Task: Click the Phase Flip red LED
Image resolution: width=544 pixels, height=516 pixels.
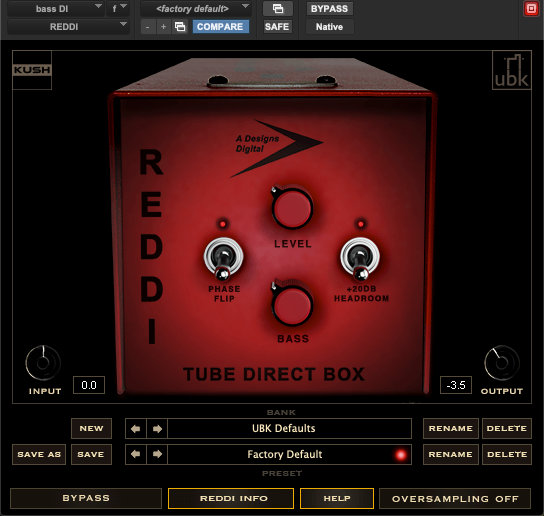Action: pos(223,224)
